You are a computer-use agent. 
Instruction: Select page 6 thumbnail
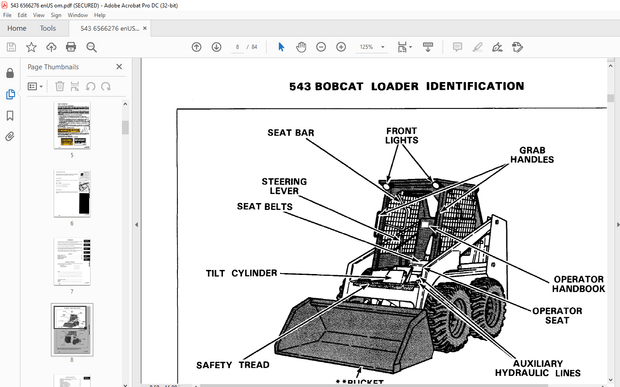coord(72,194)
